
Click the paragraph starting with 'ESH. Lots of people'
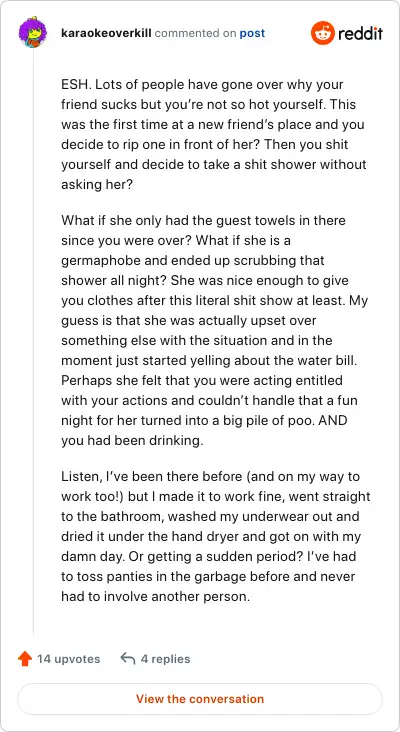[214, 134]
